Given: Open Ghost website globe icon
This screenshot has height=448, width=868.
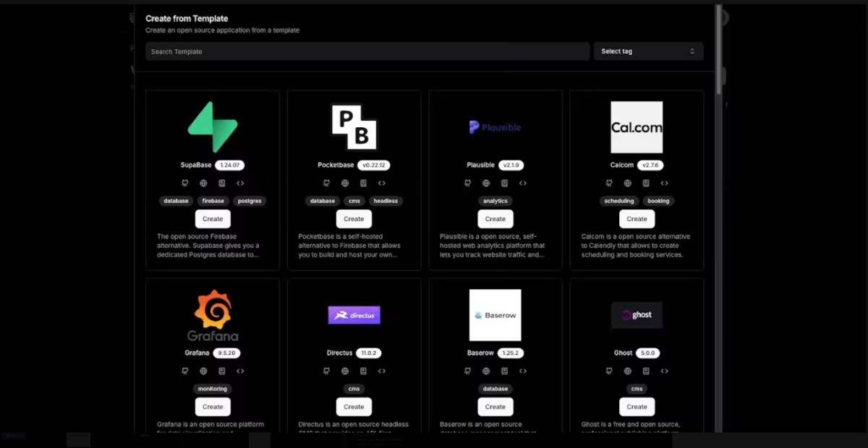Looking at the screenshot, I should tap(628, 371).
